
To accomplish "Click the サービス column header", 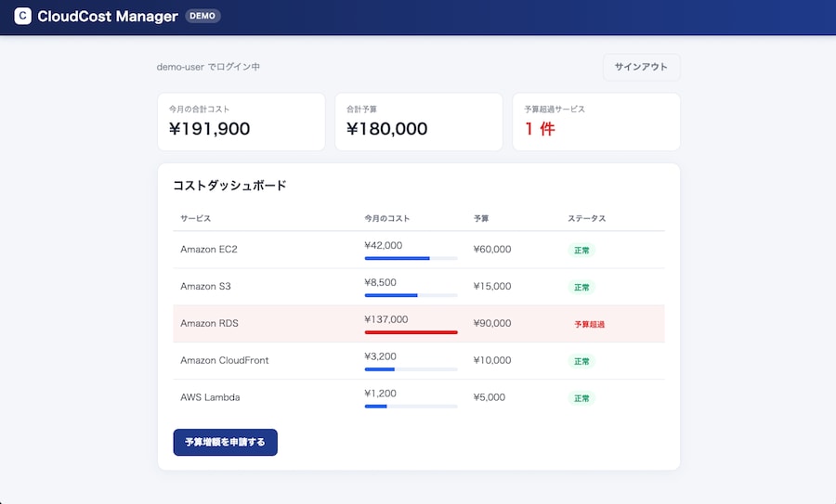I will (x=196, y=218).
